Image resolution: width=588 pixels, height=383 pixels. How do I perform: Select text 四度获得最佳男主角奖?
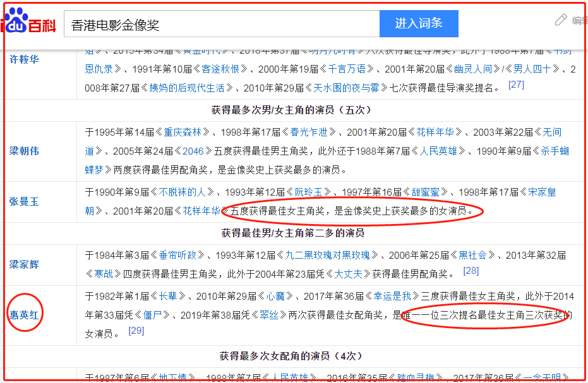tap(170, 274)
